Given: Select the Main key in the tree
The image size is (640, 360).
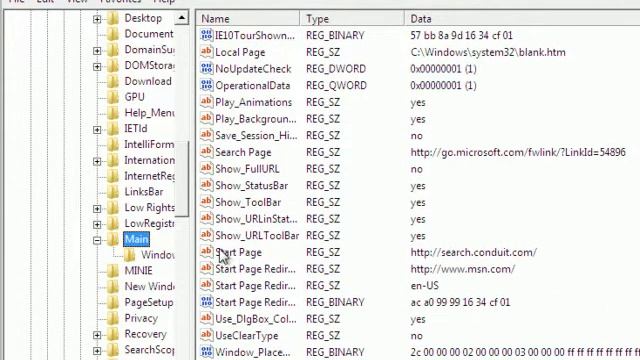Looking at the screenshot, I should point(136,239).
